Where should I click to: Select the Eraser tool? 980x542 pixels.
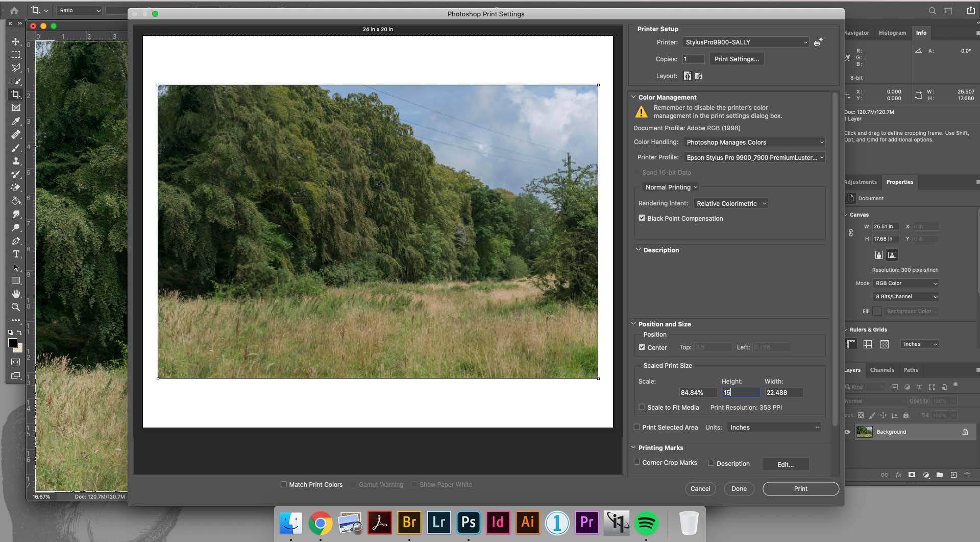coord(16,187)
